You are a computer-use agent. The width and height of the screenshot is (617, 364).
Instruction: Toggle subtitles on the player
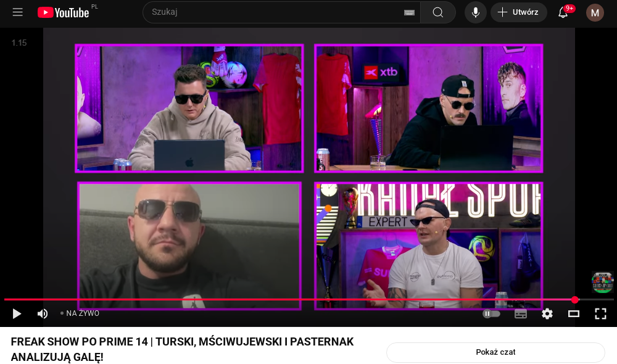[x=521, y=313]
